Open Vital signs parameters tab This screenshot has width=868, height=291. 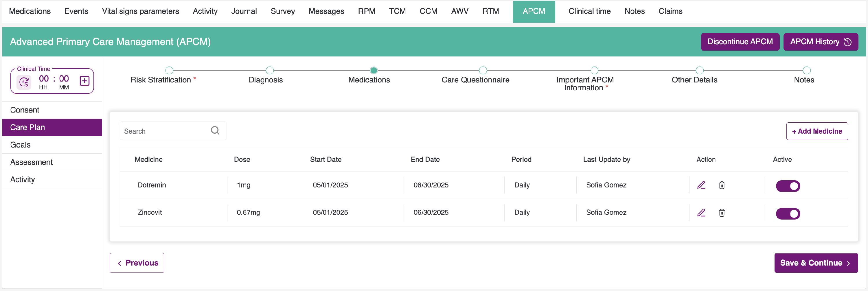click(x=141, y=12)
